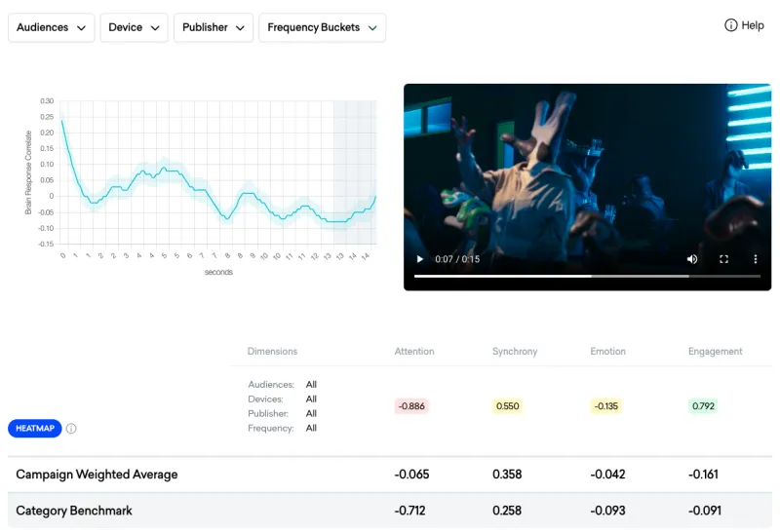Play the video with the play icon
This screenshot has height=532, width=780.
tap(420, 259)
